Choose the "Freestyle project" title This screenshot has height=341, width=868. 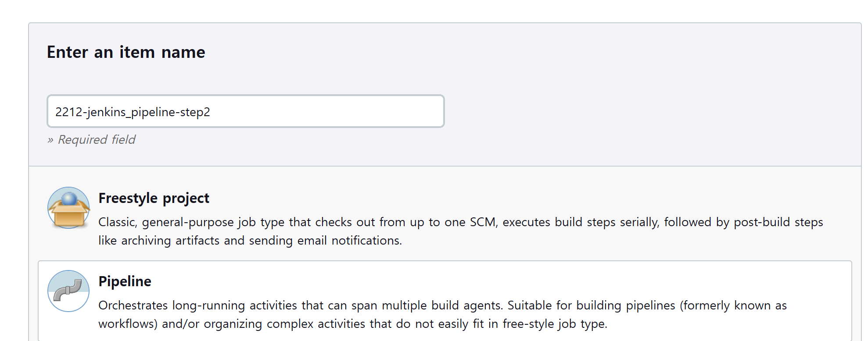click(154, 198)
